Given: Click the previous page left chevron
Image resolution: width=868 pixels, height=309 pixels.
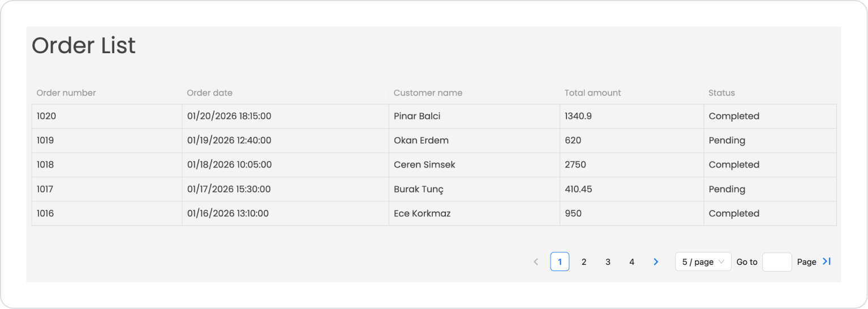Looking at the screenshot, I should (x=536, y=262).
